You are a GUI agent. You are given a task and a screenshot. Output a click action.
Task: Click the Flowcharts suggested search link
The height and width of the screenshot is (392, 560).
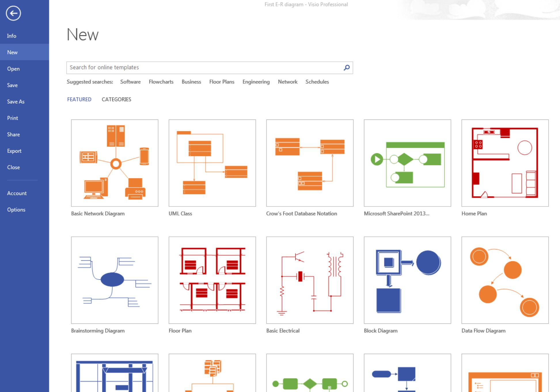tap(161, 82)
